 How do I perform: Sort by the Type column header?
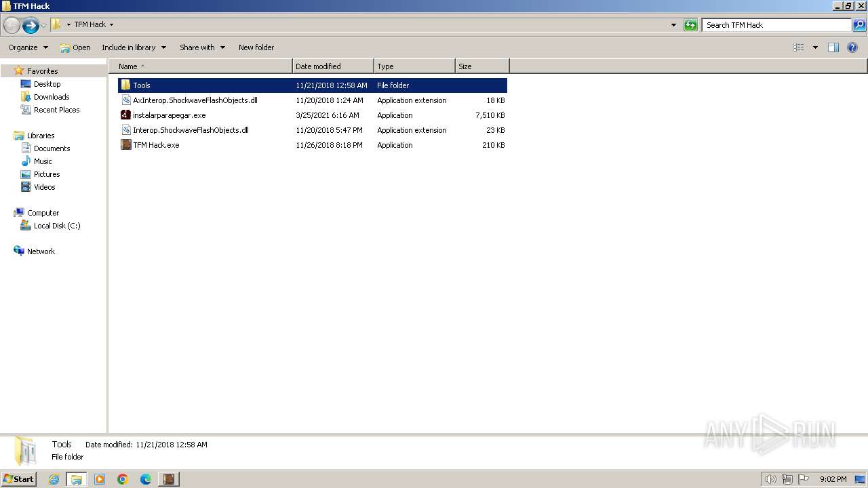pyautogui.click(x=414, y=66)
